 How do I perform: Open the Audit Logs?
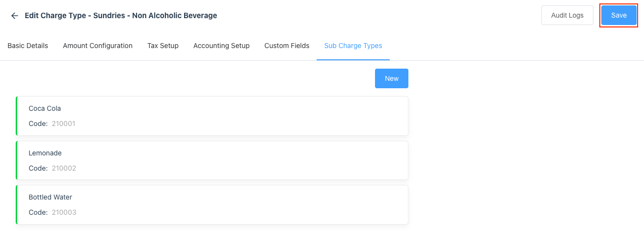pos(567,15)
